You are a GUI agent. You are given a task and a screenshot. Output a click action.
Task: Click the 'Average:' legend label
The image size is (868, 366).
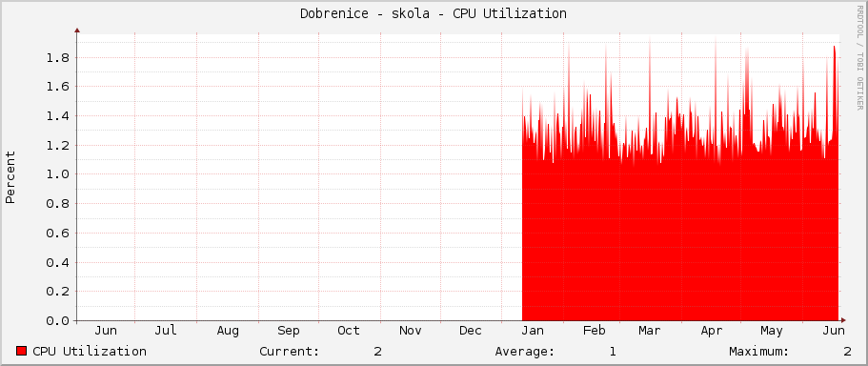coord(525,351)
